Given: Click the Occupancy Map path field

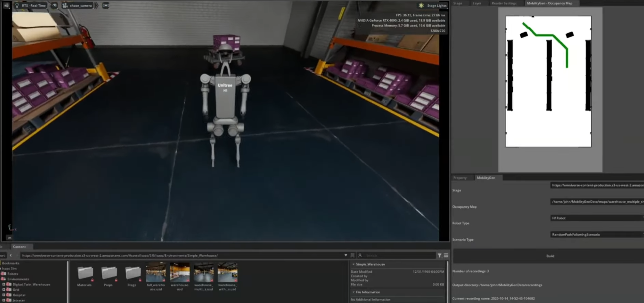Looking at the screenshot, I should tap(597, 202).
